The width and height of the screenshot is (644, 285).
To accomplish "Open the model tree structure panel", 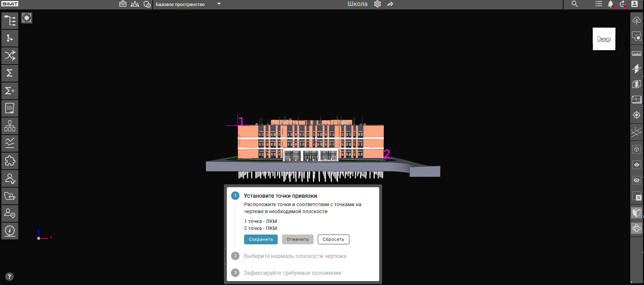I will [10, 21].
